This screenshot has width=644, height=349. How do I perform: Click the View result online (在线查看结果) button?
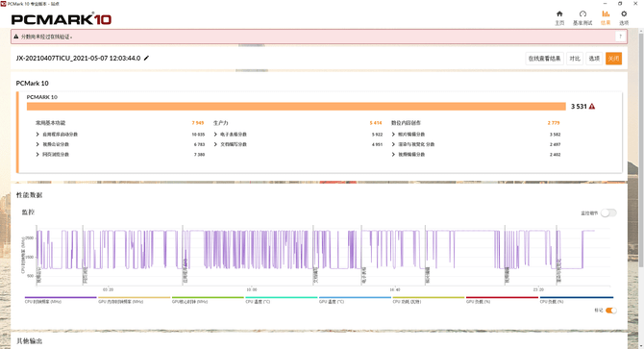pos(544,59)
